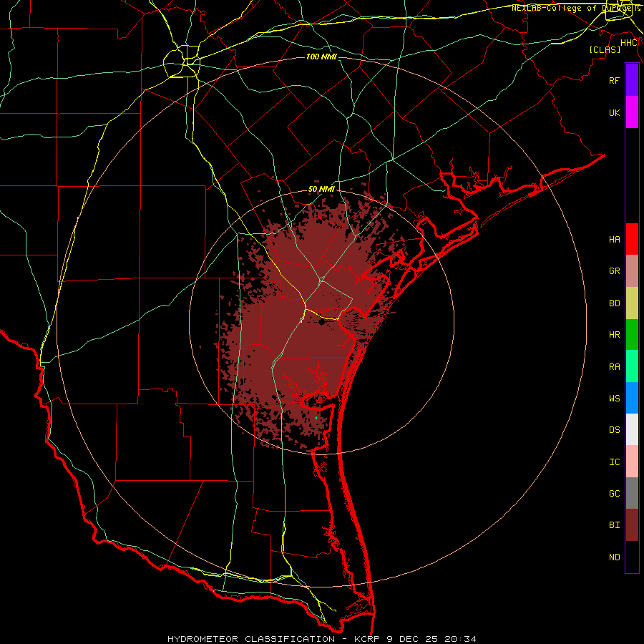Click the DS legend label
Image resolution: width=644 pixels, height=644 pixels.
coord(614,429)
